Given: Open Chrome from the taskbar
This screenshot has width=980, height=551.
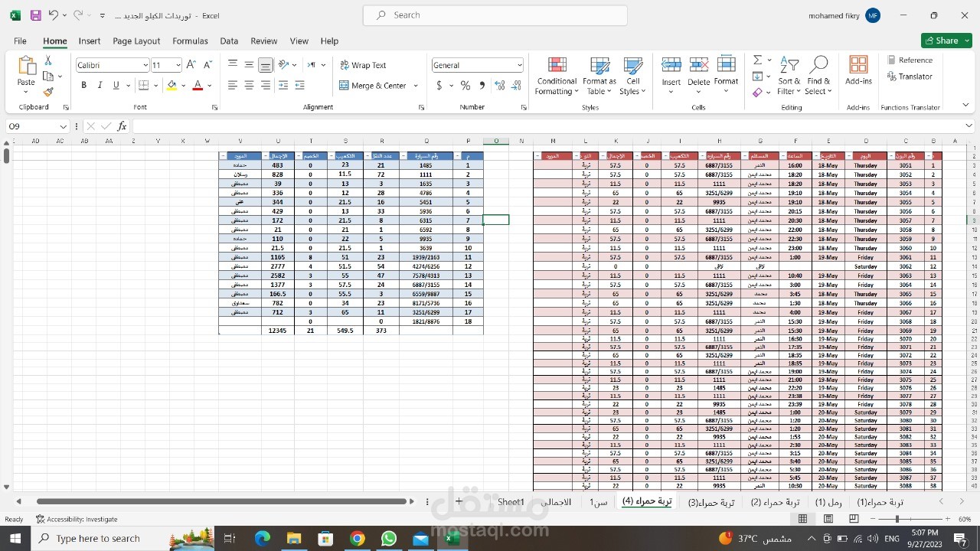Looking at the screenshot, I should pos(358,539).
